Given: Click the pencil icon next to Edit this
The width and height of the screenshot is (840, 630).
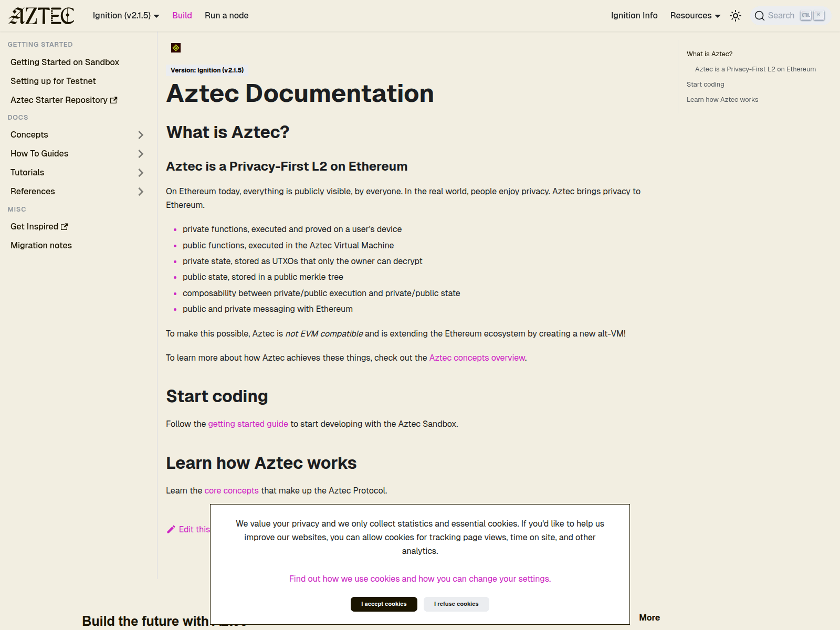Looking at the screenshot, I should [x=171, y=529].
